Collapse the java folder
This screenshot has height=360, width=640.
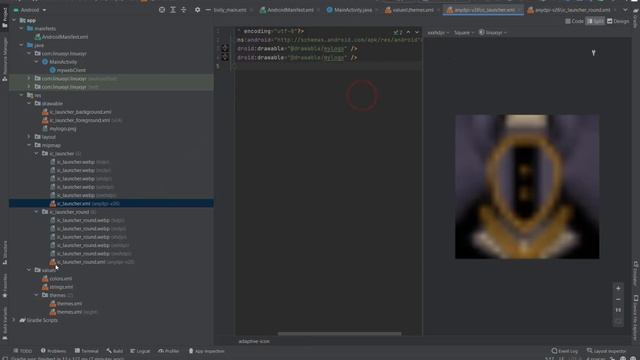tap(22, 45)
